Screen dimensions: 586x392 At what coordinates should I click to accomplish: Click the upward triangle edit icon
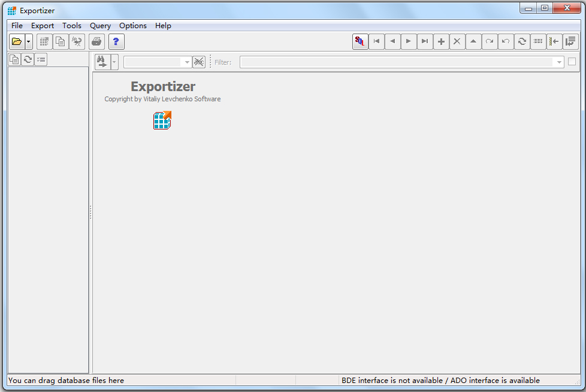point(473,41)
